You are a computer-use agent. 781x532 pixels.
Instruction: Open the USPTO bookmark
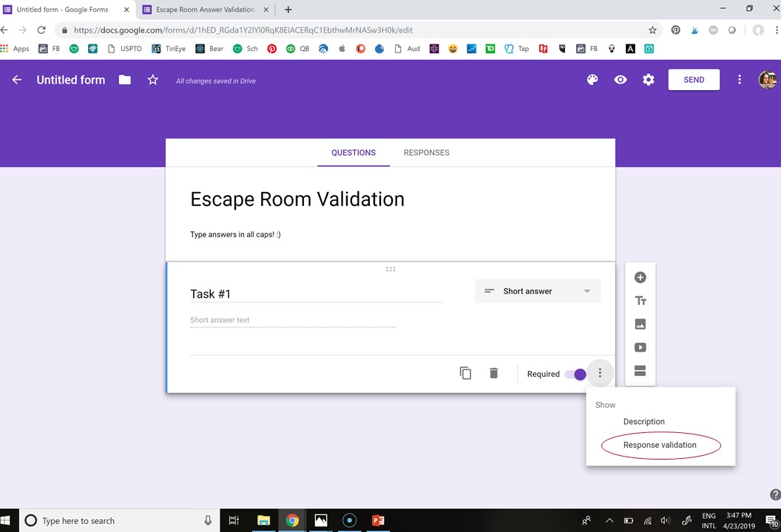click(124, 48)
